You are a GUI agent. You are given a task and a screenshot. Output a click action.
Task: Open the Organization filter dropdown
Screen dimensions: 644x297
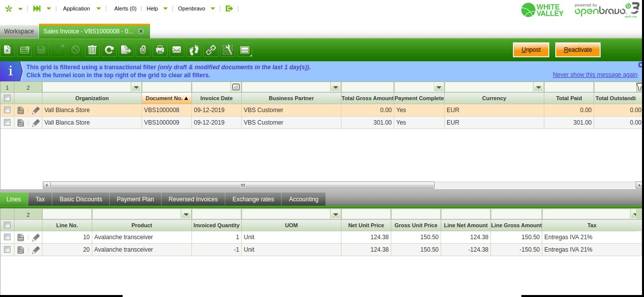pyautogui.click(x=136, y=87)
